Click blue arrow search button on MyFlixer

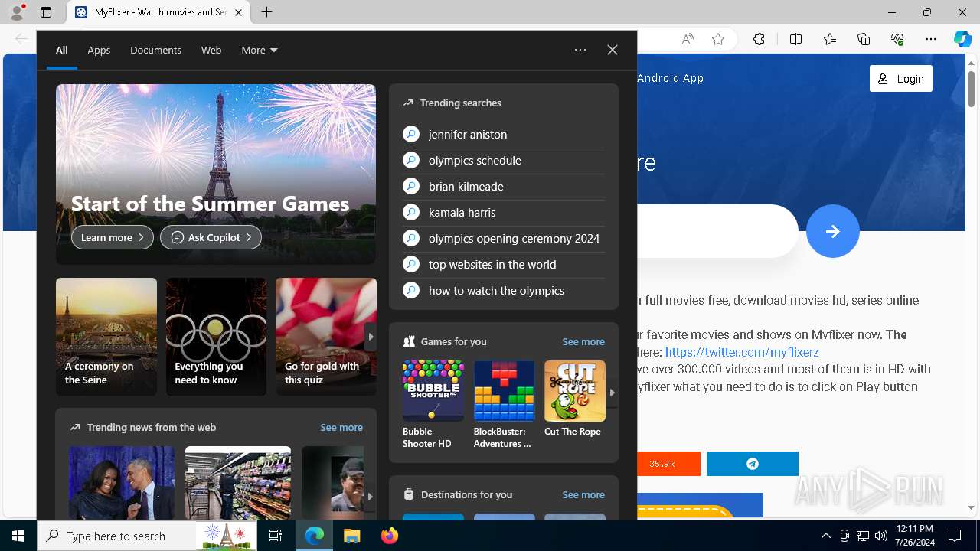833,231
